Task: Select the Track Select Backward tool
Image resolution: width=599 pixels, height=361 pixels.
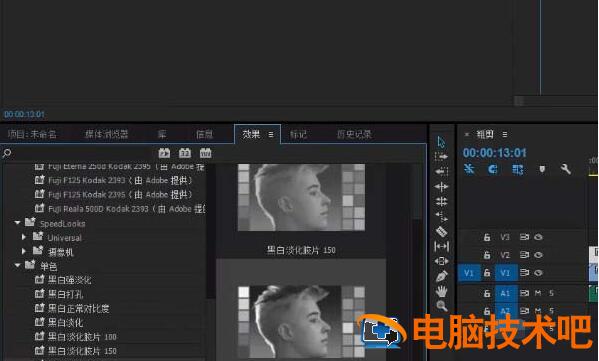Action: tap(441, 172)
